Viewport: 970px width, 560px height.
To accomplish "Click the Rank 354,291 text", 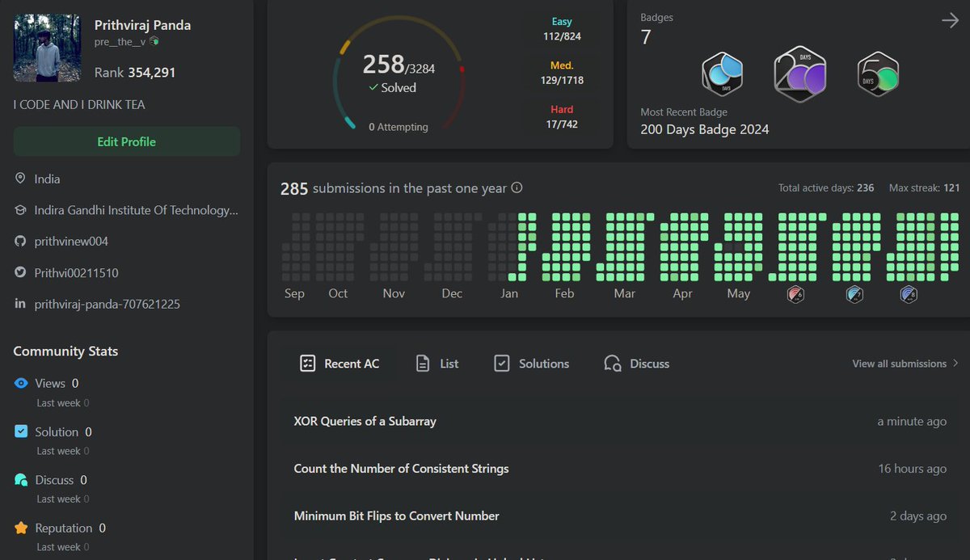I will click(135, 72).
